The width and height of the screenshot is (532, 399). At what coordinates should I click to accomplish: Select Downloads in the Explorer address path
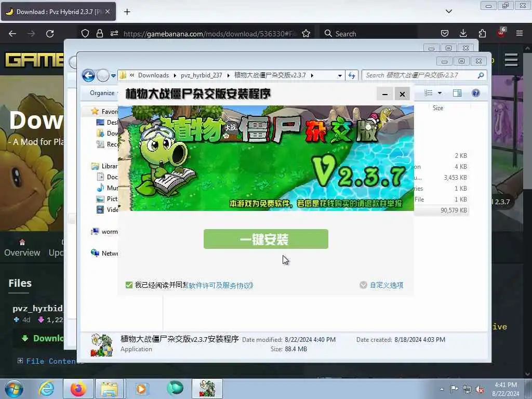pyautogui.click(x=153, y=75)
